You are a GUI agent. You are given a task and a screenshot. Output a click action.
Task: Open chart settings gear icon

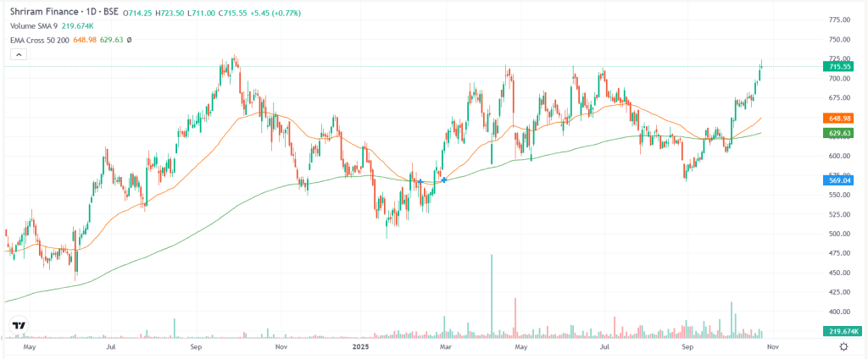[x=844, y=346]
